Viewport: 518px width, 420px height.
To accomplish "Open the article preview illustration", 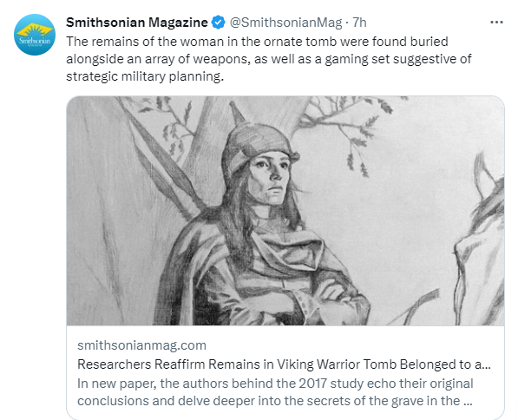I will (x=285, y=211).
